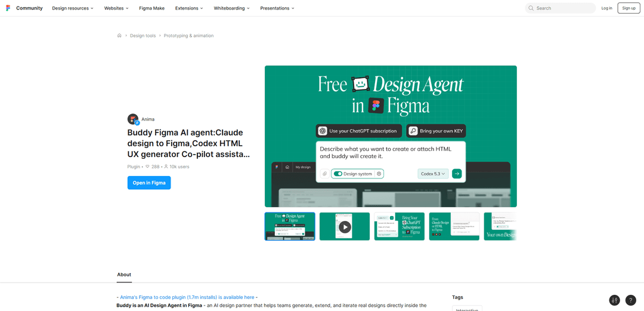Open the Anima author name link
644x311 pixels.
(x=148, y=119)
